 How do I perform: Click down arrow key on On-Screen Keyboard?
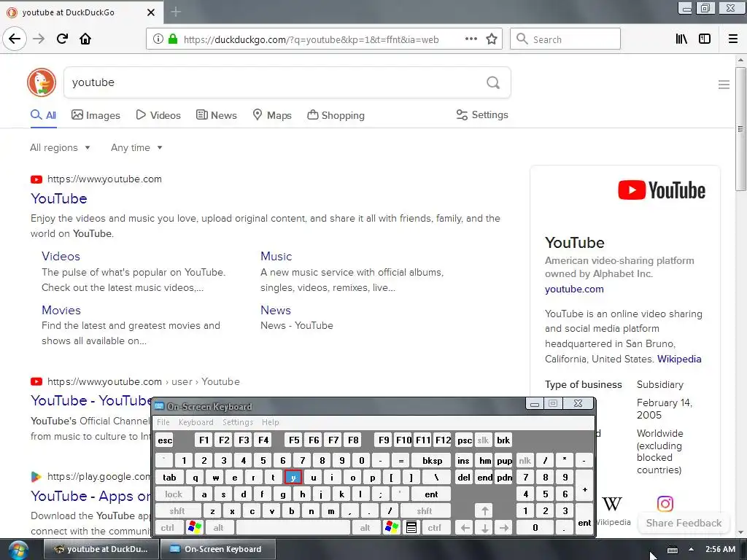(x=484, y=528)
